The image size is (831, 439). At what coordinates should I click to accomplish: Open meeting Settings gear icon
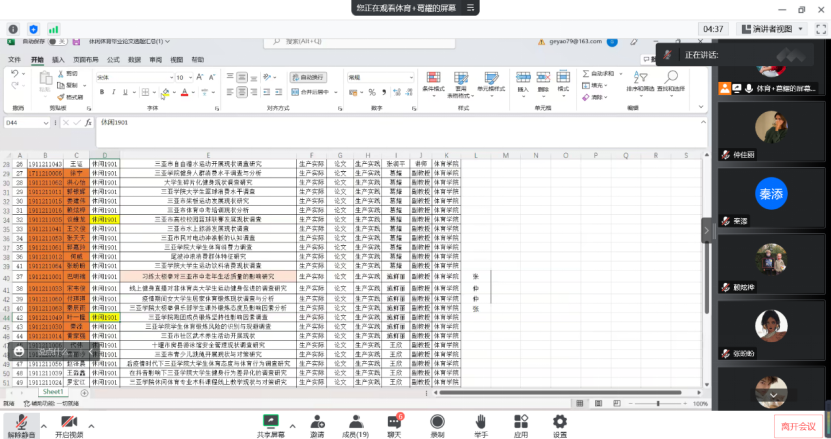tap(559, 423)
